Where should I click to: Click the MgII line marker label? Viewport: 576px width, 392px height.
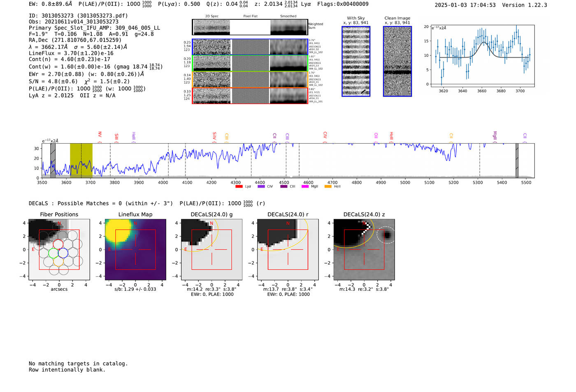pyautogui.click(x=495, y=136)
